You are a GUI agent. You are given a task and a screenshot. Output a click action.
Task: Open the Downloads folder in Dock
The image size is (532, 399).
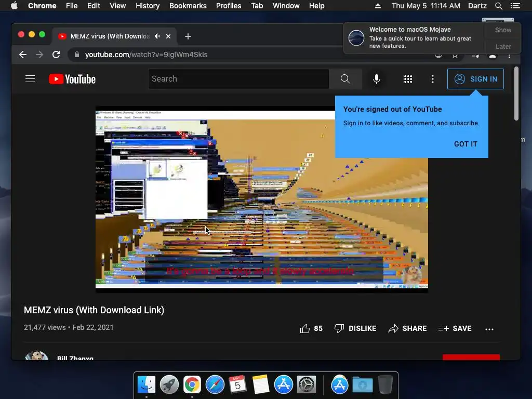coord(362,384)
